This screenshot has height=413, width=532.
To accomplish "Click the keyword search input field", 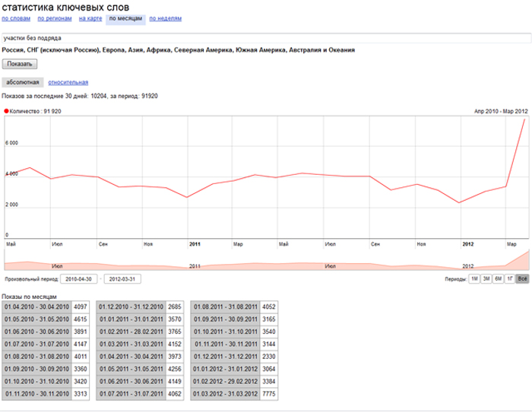I will 266,38.
